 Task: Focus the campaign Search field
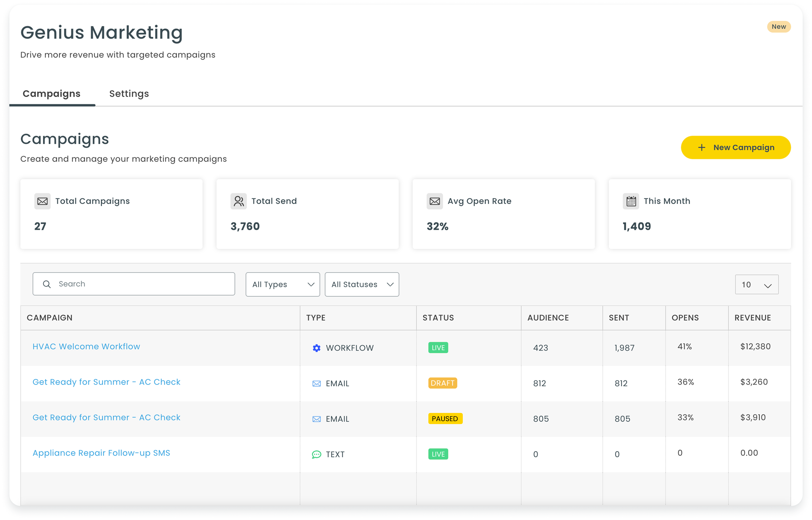click(142, 284)
